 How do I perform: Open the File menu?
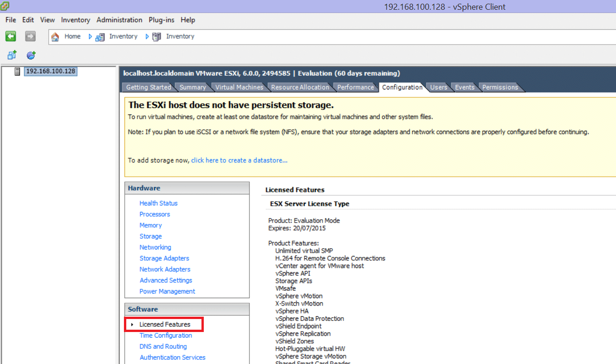point(11,20)
